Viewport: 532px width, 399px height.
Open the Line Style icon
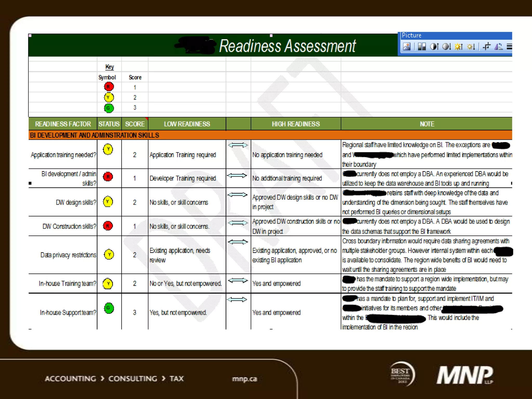tap(509, 47)
